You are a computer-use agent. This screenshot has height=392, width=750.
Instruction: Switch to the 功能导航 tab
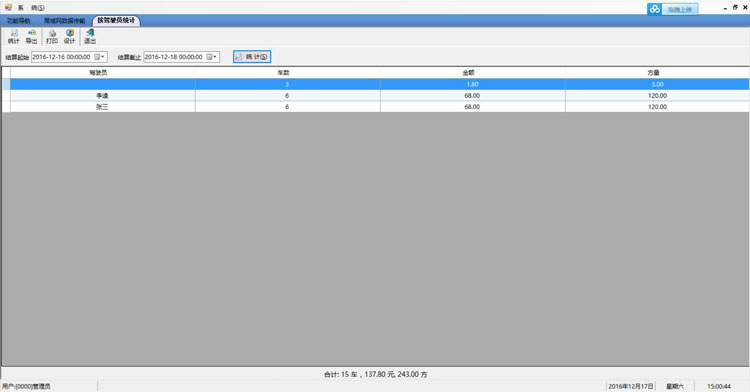click(x=19, y=21)
